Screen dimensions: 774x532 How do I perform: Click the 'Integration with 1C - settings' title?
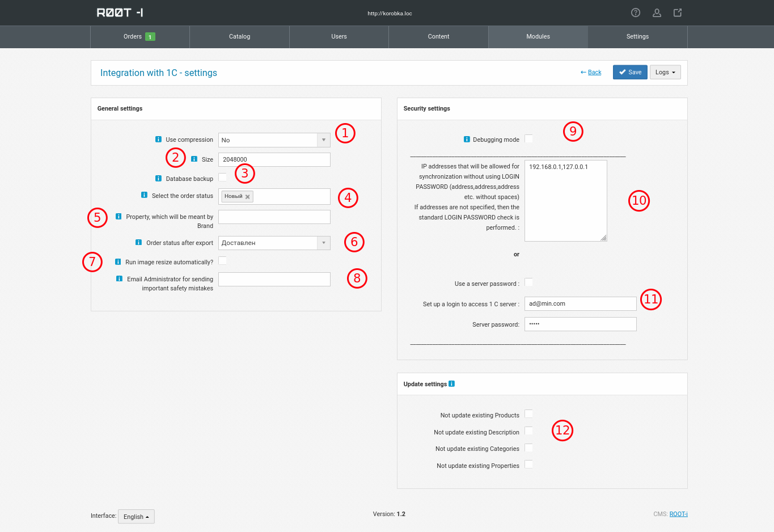coord(159,73)
